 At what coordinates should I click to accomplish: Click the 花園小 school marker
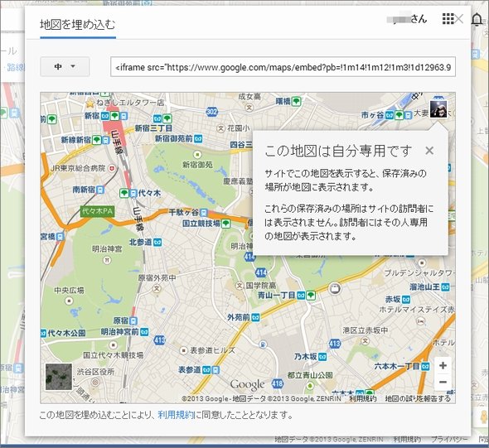[x=220, y=128]
